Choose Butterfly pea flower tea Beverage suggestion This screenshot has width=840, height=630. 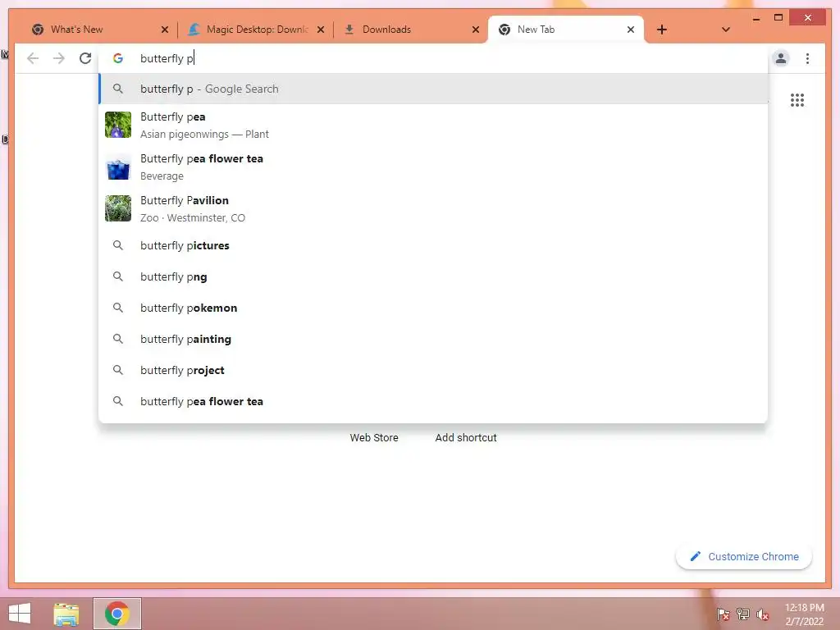433,167
